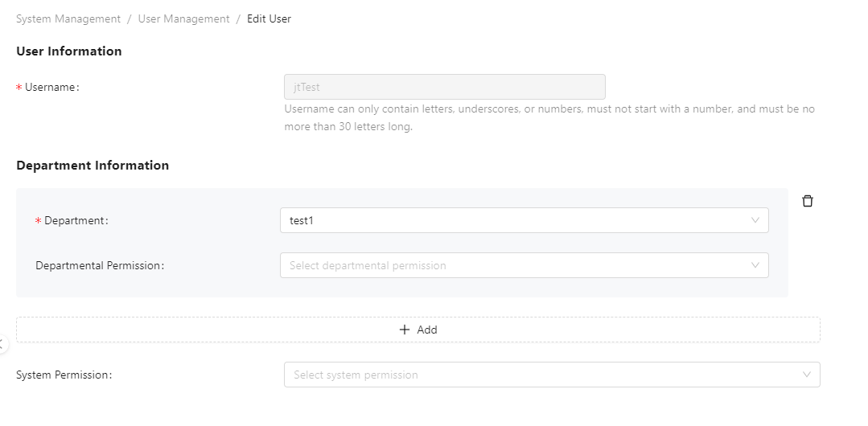Screen dimensions: 868x426
Task: Click the Departmental Permission label
Action: click(x=100, y=265)
